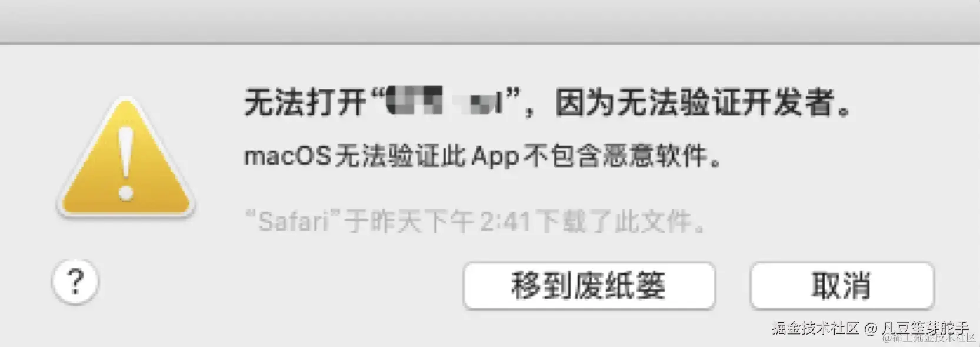Viewport: 980px width, 347px height.
Task: Click the 移到废纸篓 button
Action: (x=589, y=286)
